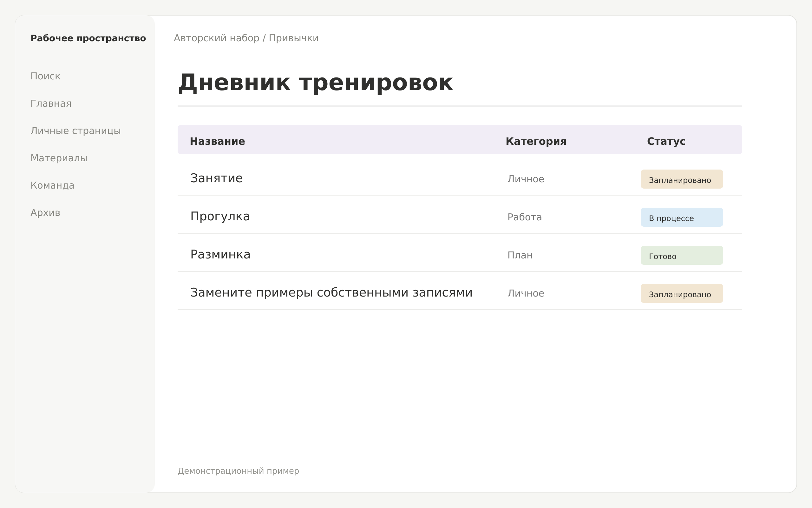This screenshot has width=812, height=508.
Task: Click the Категория column header
Action: 536,142
